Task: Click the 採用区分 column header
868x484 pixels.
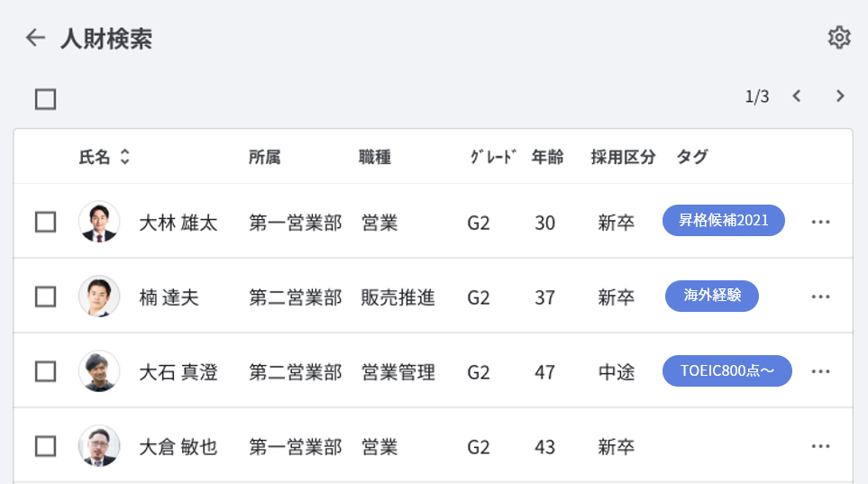Action: click(623, 157)
